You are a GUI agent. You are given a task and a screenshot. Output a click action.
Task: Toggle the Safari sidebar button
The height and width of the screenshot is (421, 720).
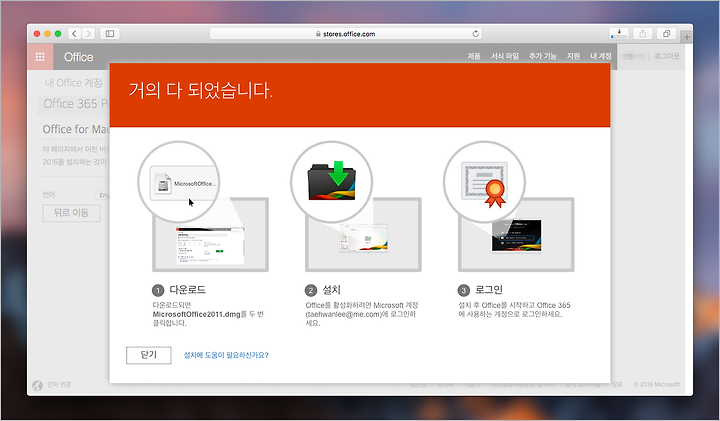(110, 34)
